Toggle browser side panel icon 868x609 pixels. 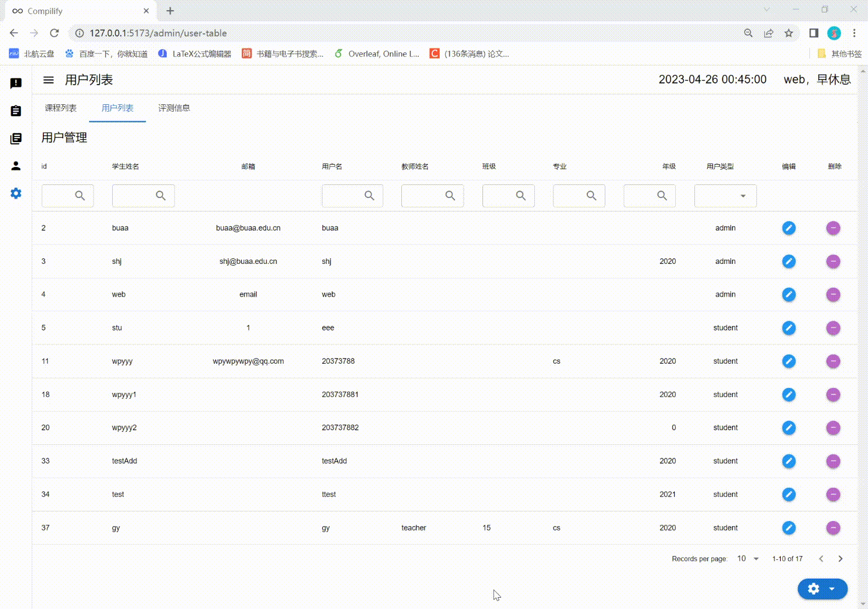click(x=813, y=33)
